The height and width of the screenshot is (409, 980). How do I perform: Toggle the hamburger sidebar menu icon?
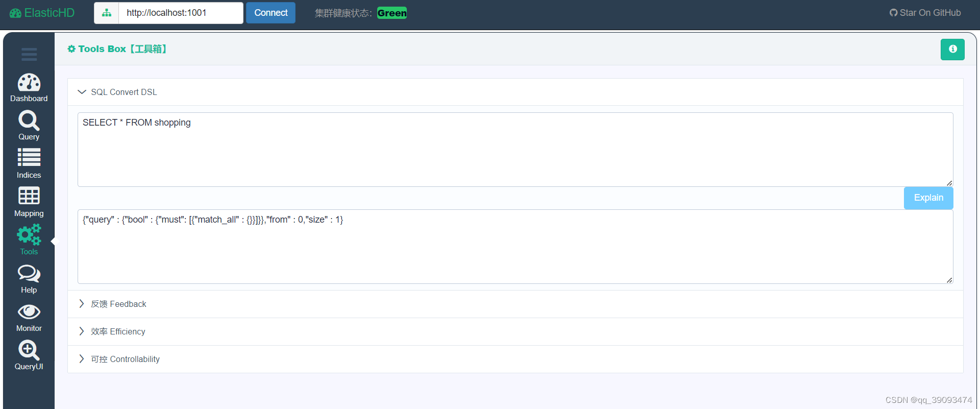pyautogui.click(x=29, y=54)
